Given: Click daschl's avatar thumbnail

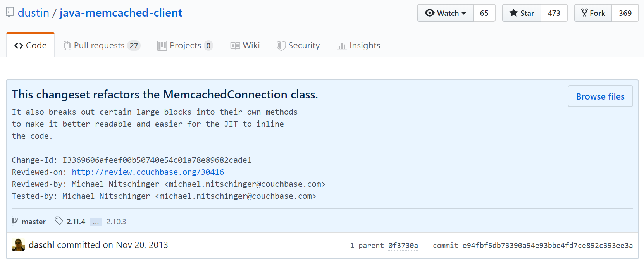Looking at the screenshot, I should (18, 245).
